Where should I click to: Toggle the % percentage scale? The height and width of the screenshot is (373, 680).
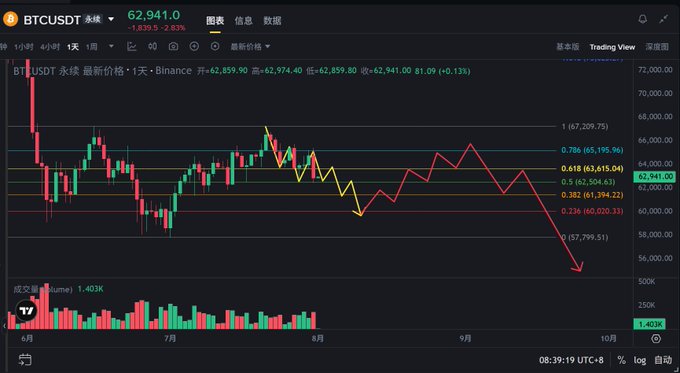621,360
